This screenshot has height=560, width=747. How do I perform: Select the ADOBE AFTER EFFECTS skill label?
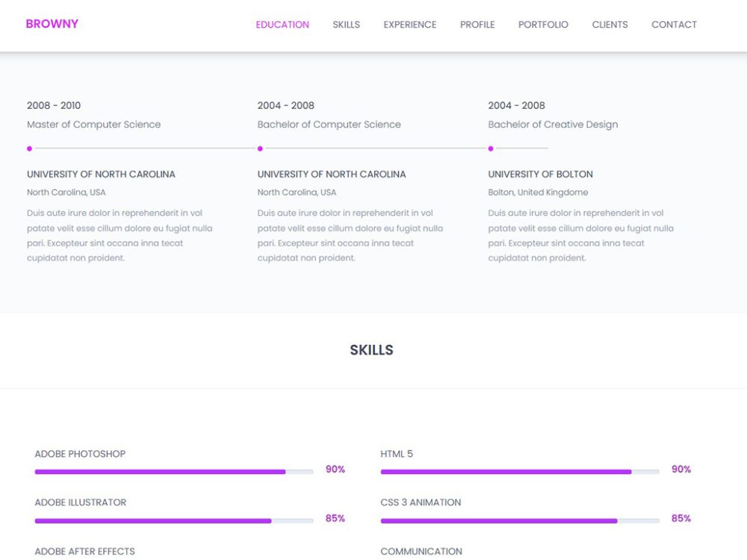click(x=84, y=551)
